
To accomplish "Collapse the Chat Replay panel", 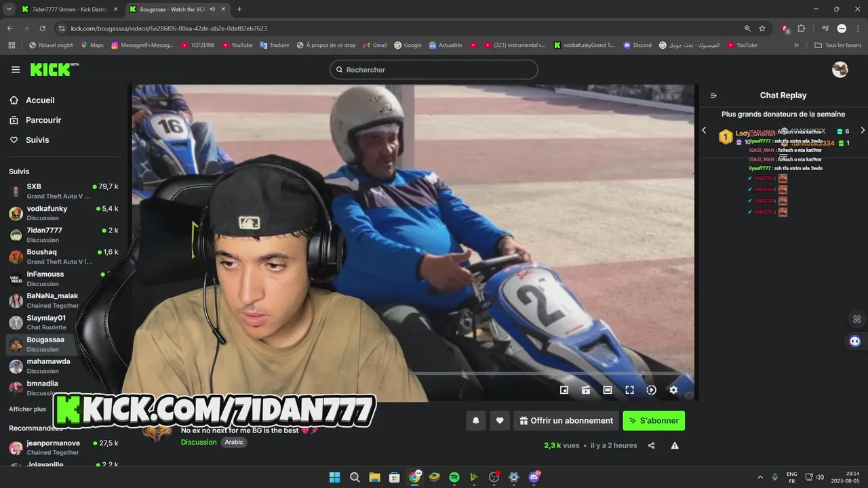I will point(713,96).
